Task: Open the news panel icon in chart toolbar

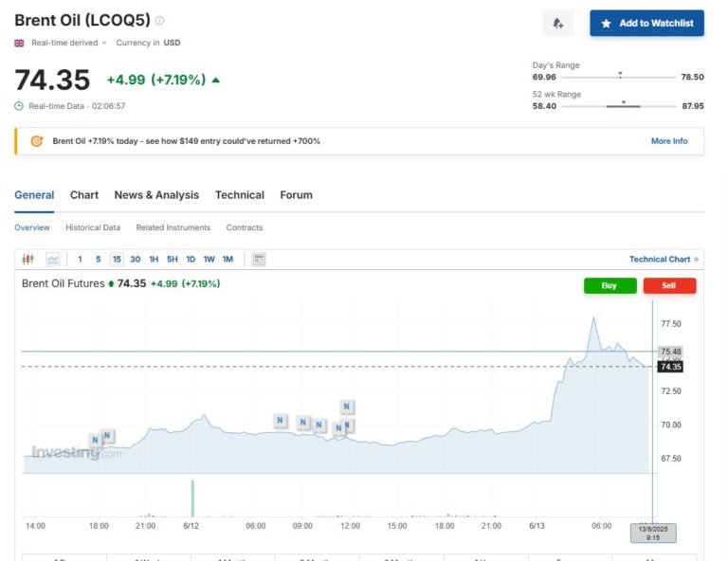Action: (259, 259)
